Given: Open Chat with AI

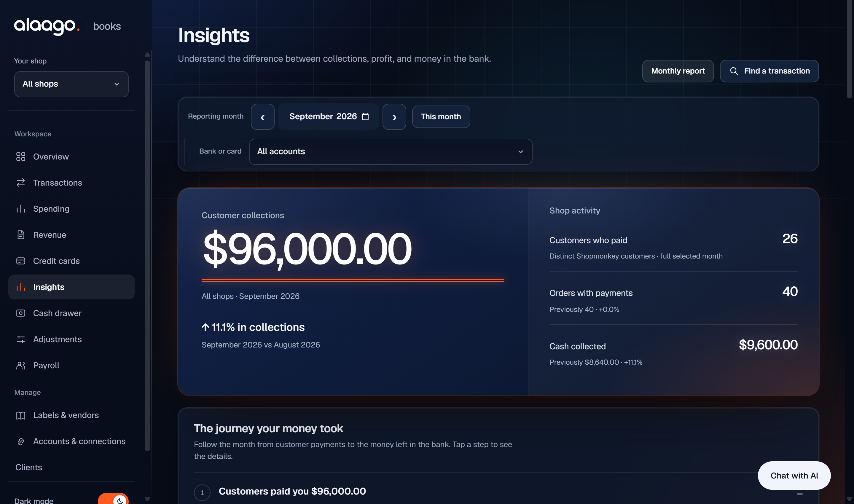Looking at the screenshot, I should (794, 476).
